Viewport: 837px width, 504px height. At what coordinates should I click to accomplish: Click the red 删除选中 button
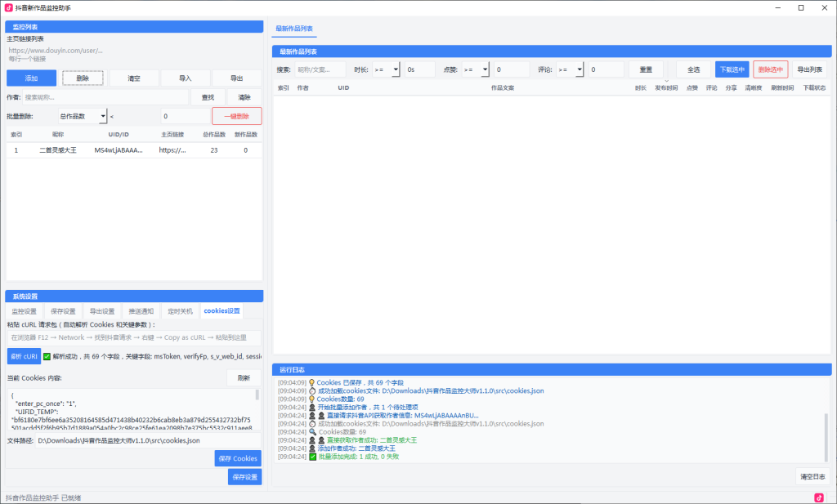point(770,69)
